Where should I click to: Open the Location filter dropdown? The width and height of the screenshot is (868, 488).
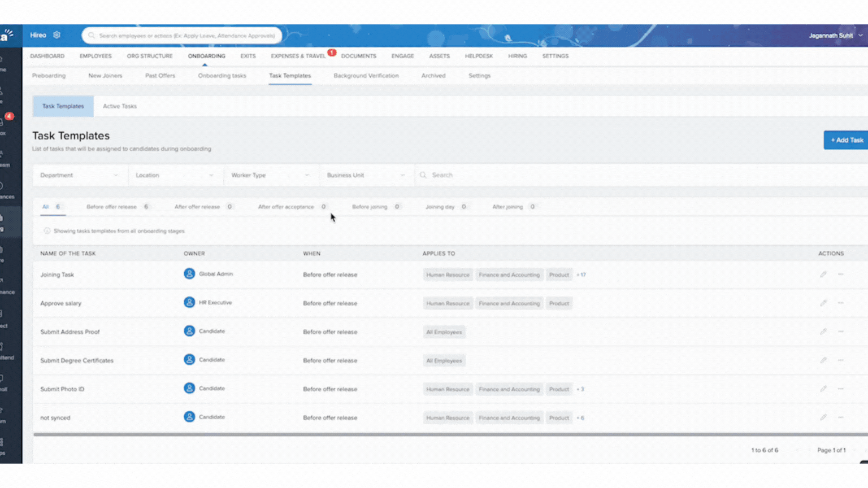(x=175, y=175)
